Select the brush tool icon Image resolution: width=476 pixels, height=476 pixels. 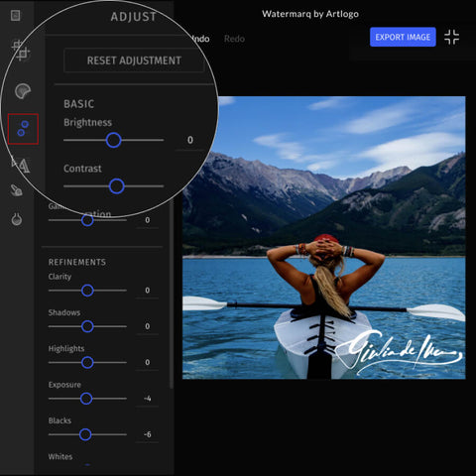17,190
